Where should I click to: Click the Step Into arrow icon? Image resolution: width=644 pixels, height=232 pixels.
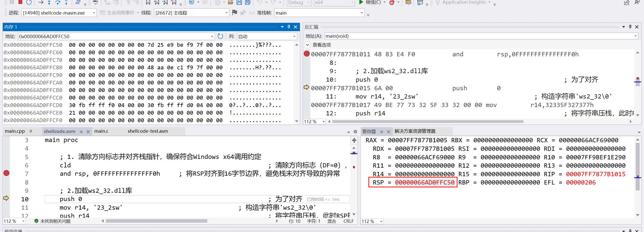pyautogui.click(x=49, y=2)
